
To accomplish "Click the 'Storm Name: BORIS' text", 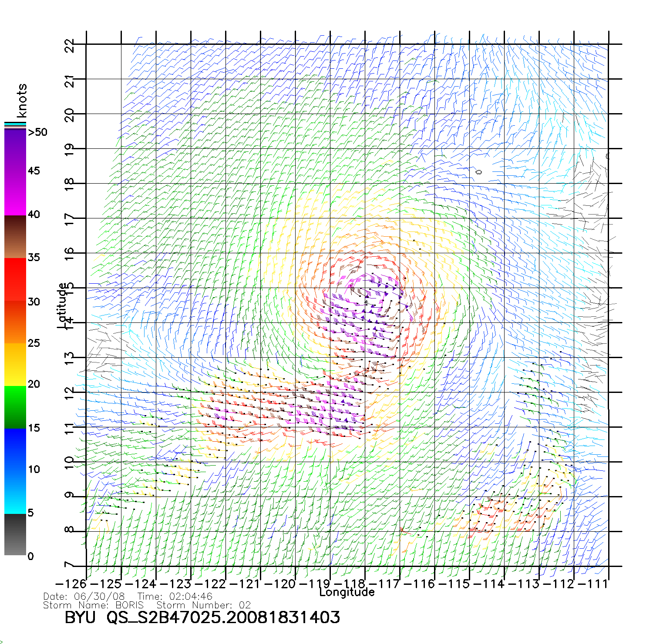I will pyautogui.click(x=93, y=605).
